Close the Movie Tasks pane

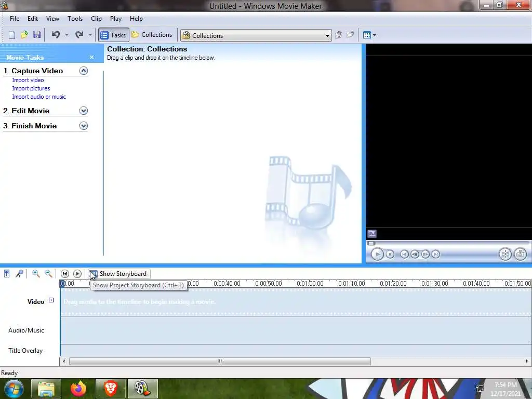pyautogui.click(x=91, y=57)
